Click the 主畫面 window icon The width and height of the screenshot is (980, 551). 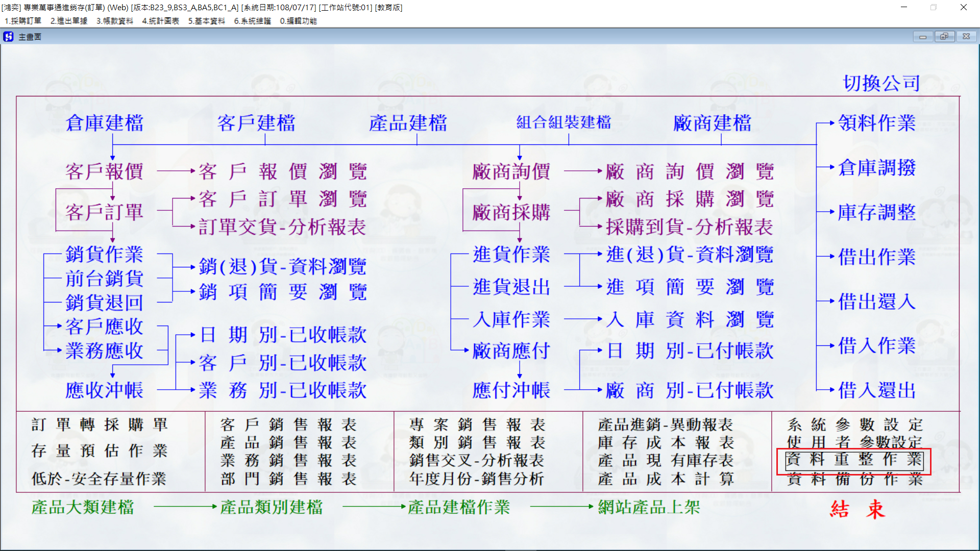[x=8, y=37]
